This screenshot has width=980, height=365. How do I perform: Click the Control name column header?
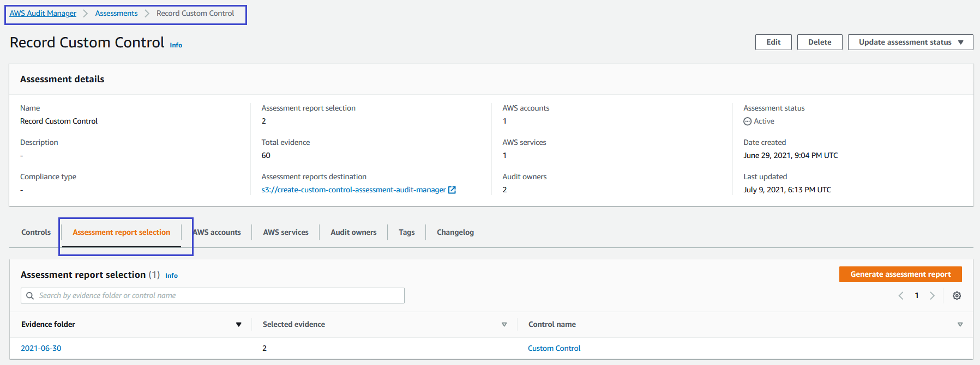tap(552, 325)
